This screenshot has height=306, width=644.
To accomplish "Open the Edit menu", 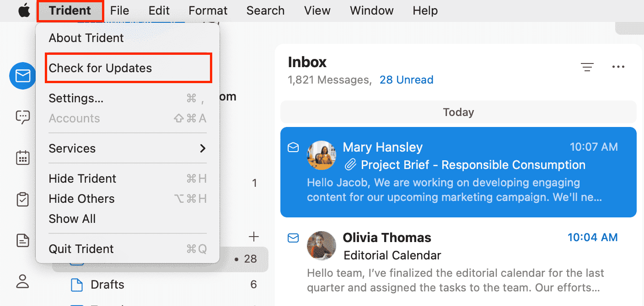I will pyautogui.click(x=159, y=11).
